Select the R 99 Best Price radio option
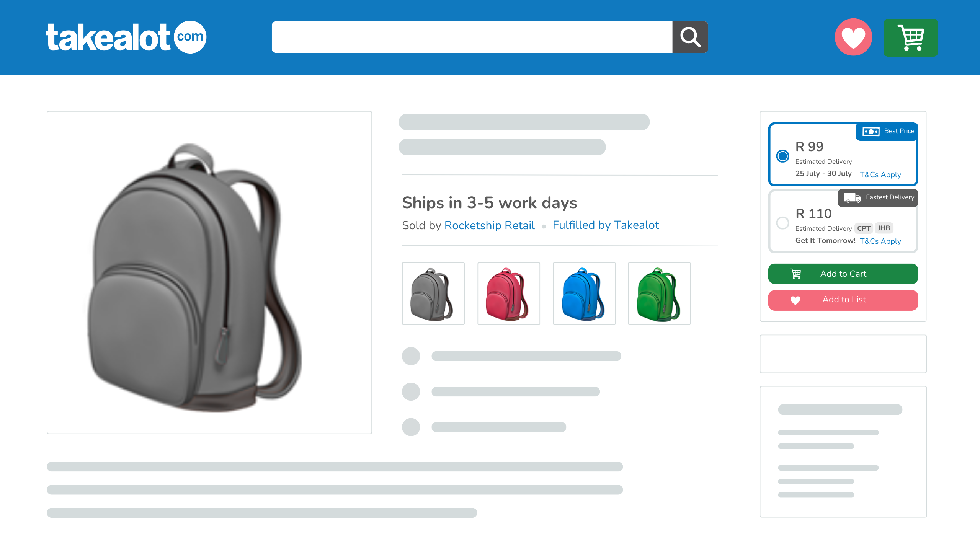 click(782, 156)
